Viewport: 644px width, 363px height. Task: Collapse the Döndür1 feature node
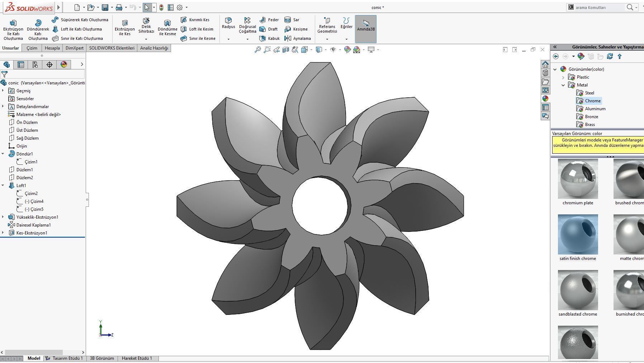click(3, 154)
